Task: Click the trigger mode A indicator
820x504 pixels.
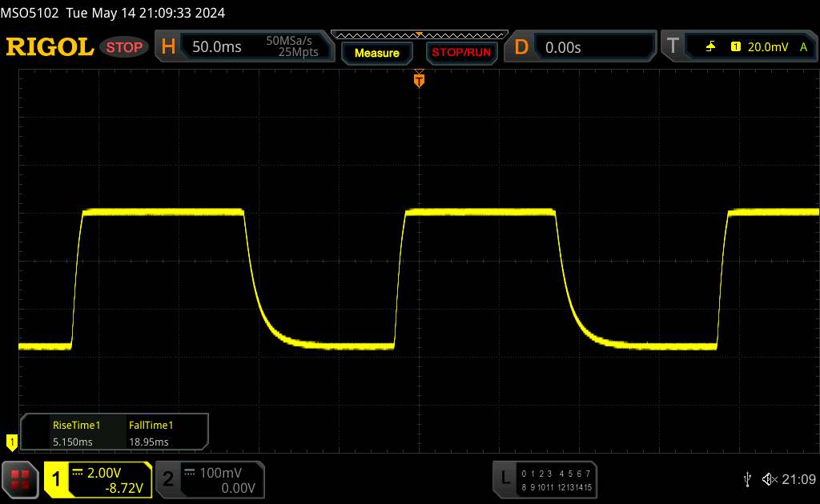Action: (x=803, y=47)
